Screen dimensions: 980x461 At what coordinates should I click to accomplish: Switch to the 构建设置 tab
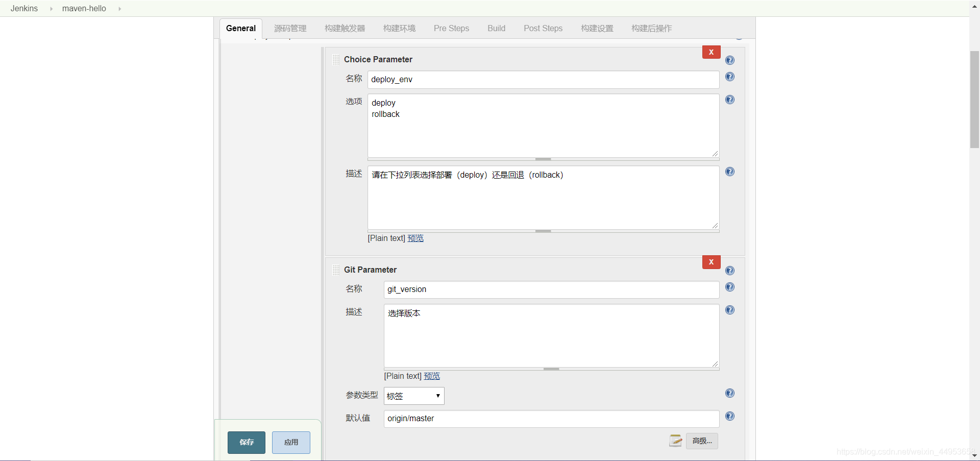pyautogui.click(x=597, y=29)
